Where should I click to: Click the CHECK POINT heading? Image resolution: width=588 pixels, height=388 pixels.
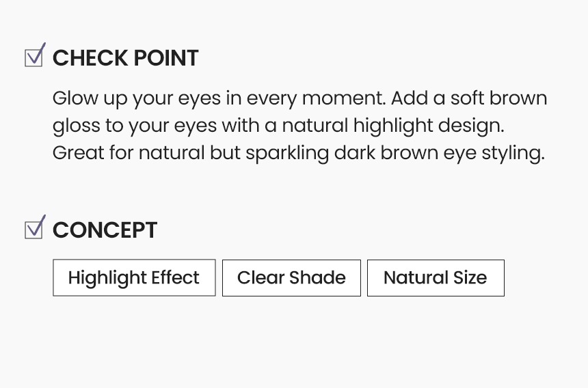pyautogui.click(x=125, y=58)
